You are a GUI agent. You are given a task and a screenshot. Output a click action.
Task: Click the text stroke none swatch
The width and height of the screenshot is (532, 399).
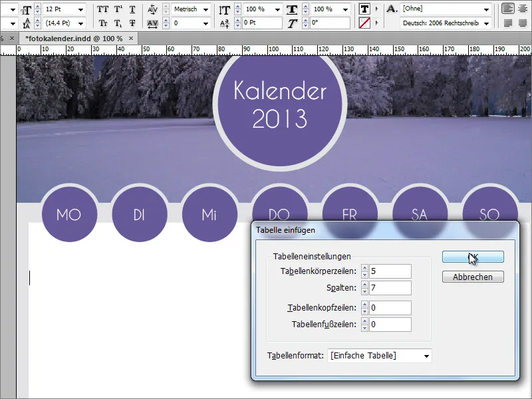(364, 23)
